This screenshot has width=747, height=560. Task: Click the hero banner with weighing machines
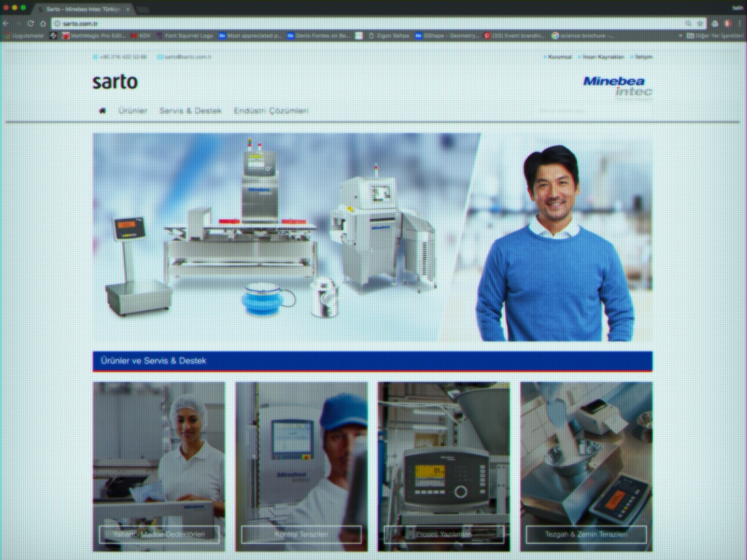pos(373,237)
